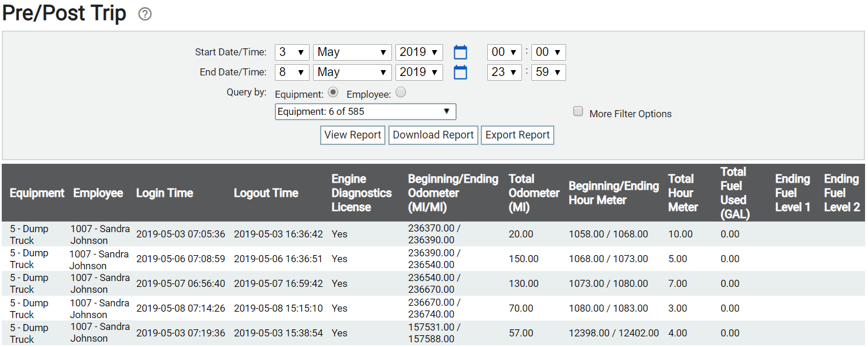
Task: Click logout time 2019-05-03 16:36:42
Action: tap(278, 234)
